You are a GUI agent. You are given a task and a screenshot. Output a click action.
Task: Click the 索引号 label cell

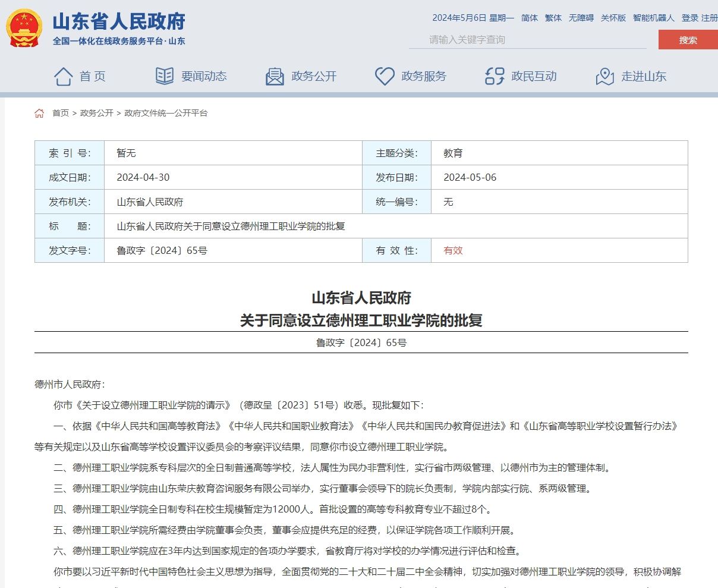click(x=70, y=153)
